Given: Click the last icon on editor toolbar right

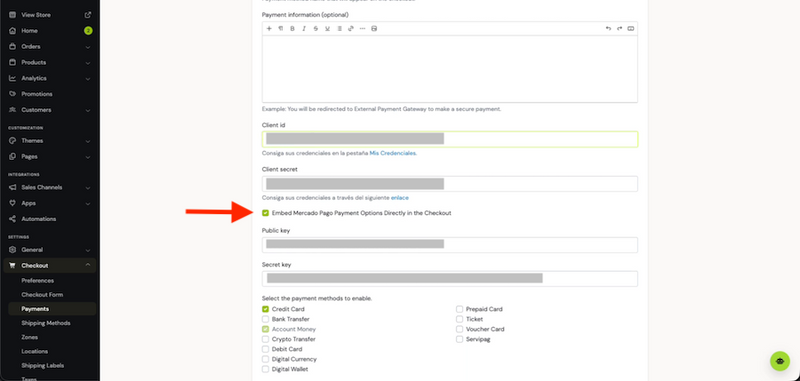Looking at the screenshot, I should (x=631, y=29).
